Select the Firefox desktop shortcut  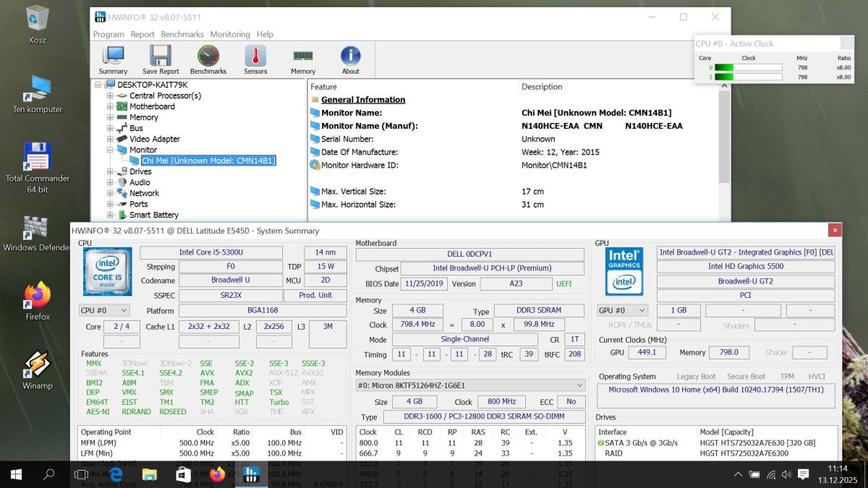38,301
